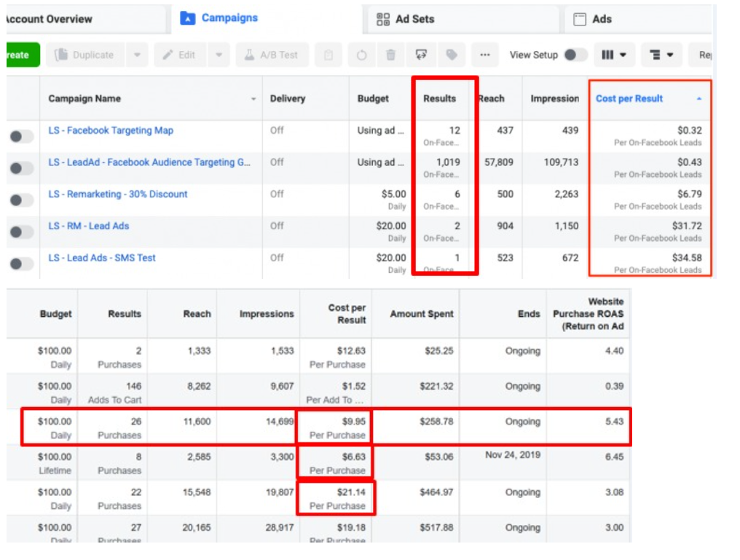Open LS - LeadAd - Facebook Audience Targeting campaign
740x560 pixels.
(x=149, y=162)
